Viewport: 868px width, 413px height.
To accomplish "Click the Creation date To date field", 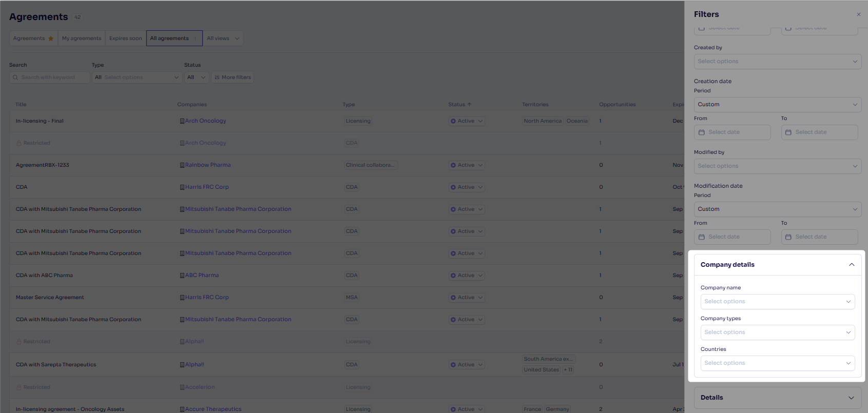I will (x=820, y=132).
